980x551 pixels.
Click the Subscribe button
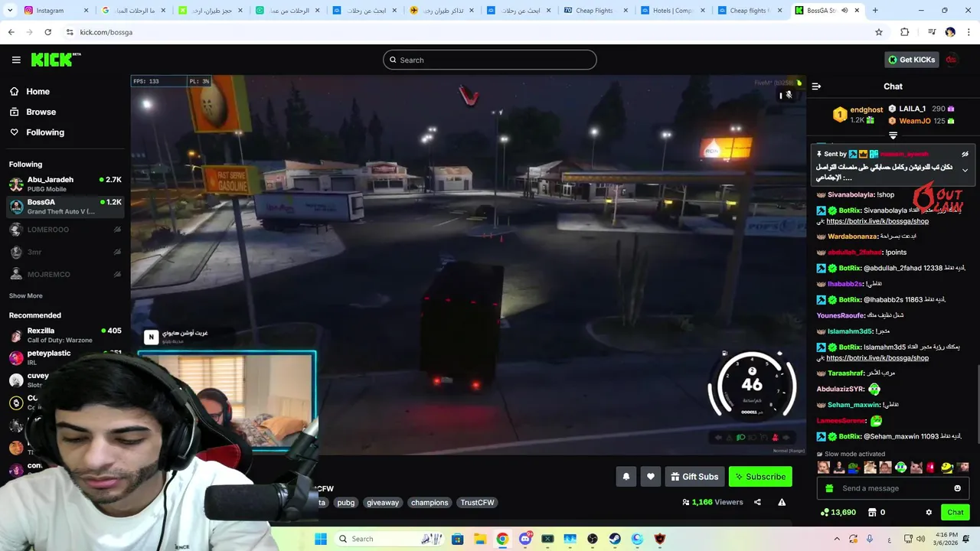(760, 477)
